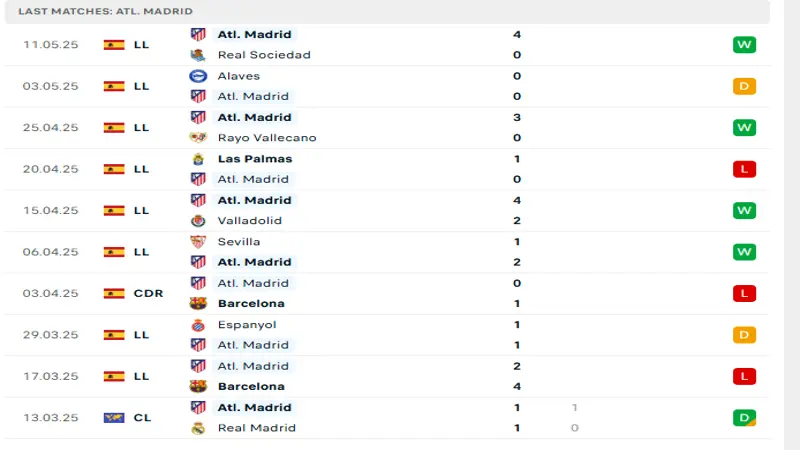The height and width of the screenshot is (450, 800).
Task: Click the Rayo Vallecano crest icon
Action: coord(198,138)
